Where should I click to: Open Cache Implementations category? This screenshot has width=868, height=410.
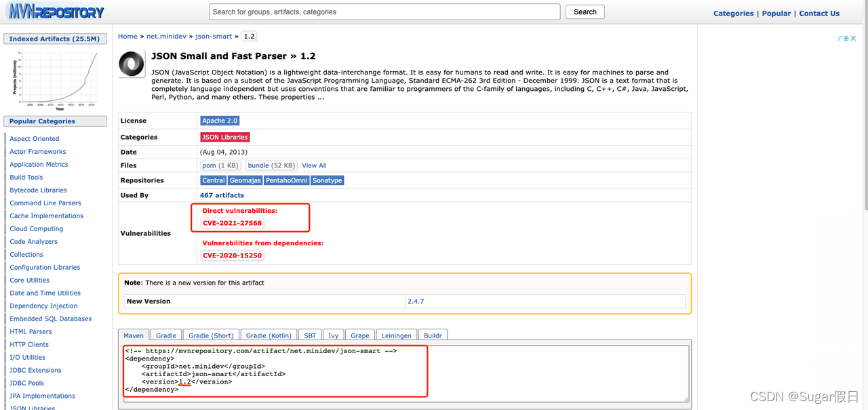click(x=46, y=216)
